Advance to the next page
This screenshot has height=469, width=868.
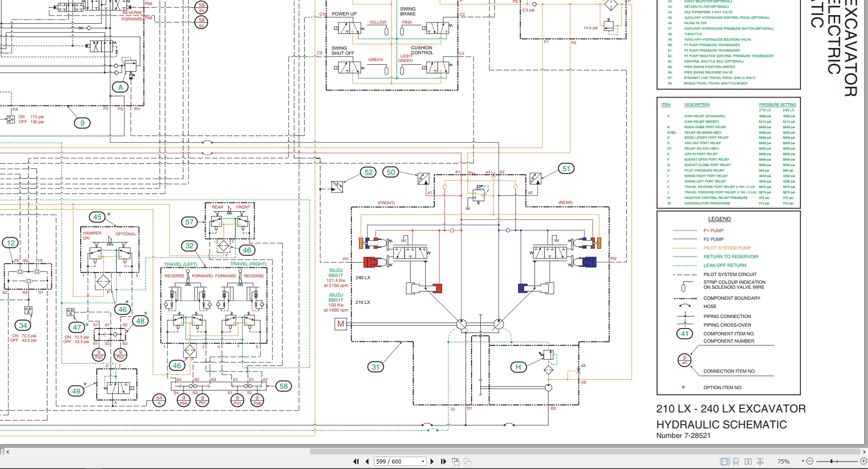click(x=432, y=461)
